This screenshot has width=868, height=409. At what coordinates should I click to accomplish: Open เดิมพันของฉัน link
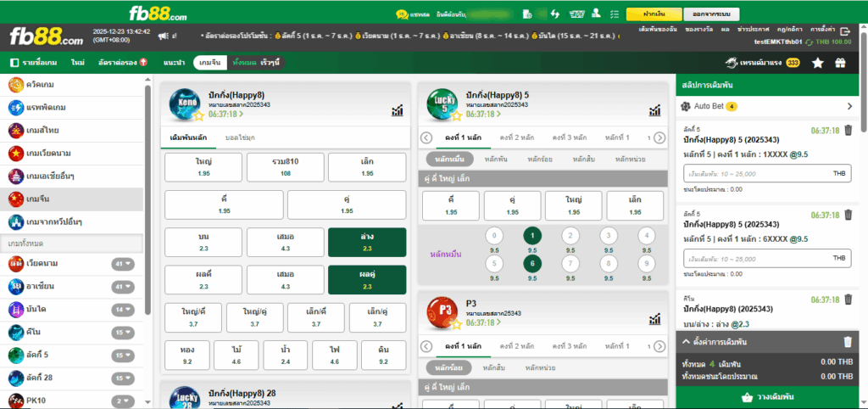click(658, 28)
